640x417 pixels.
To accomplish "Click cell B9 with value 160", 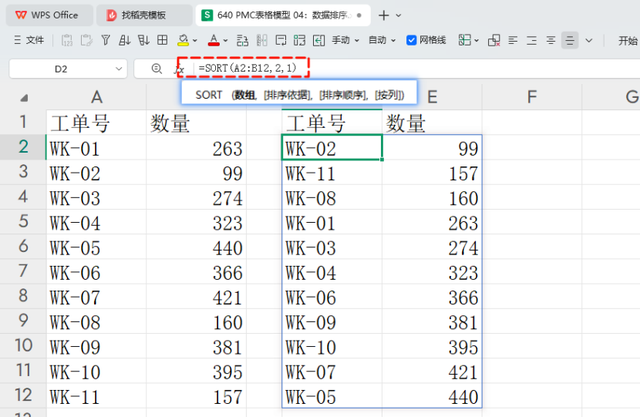I will 196,321.
